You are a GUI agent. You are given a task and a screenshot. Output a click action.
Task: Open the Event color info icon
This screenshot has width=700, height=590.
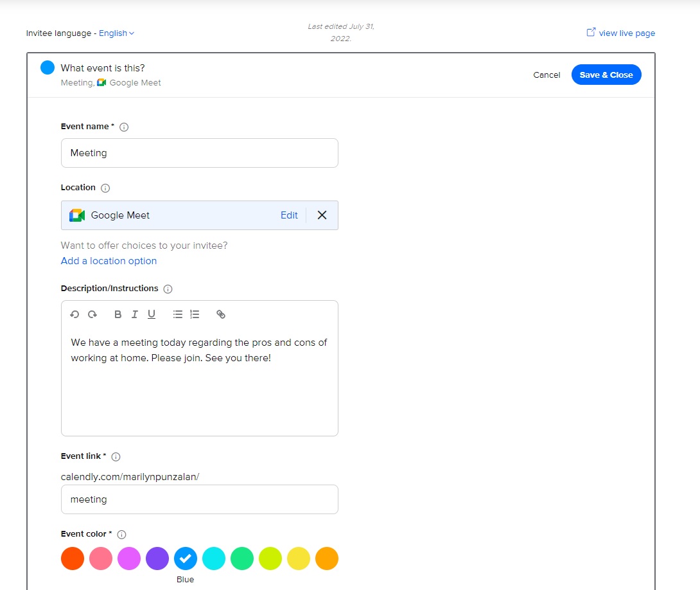click(121, 535)
